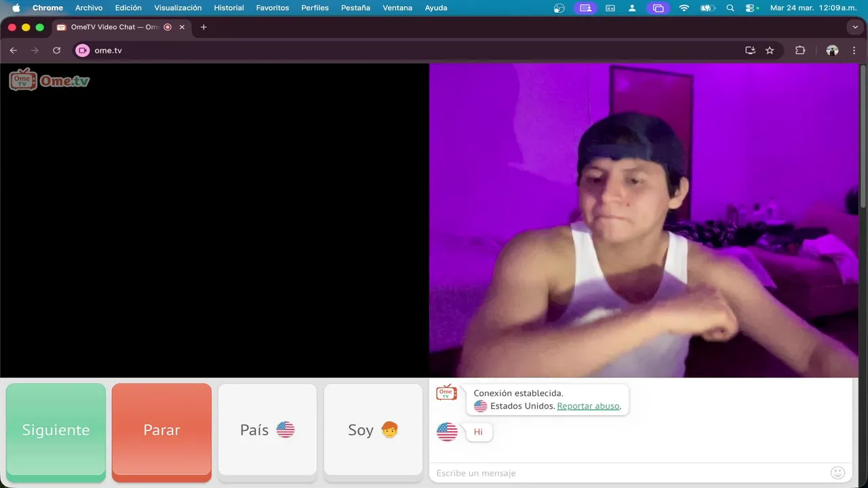Click the Conexión establecida text

[x=518, y=393]
